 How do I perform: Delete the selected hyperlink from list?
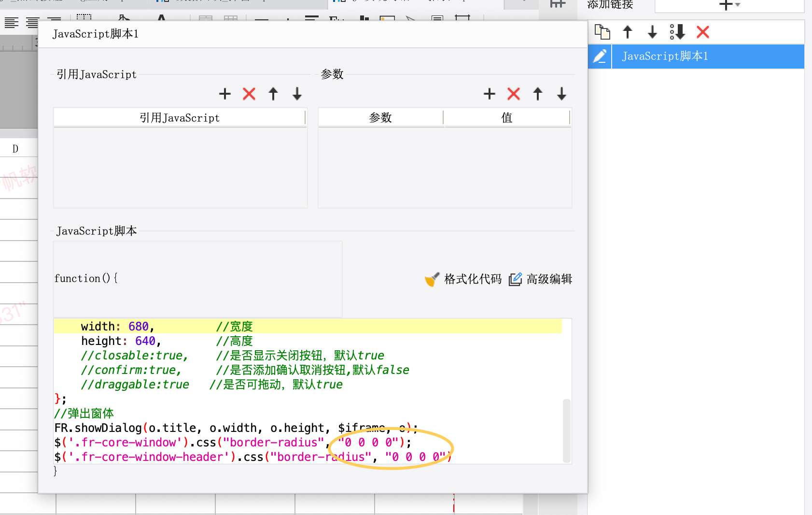click(x=703, y=32)
